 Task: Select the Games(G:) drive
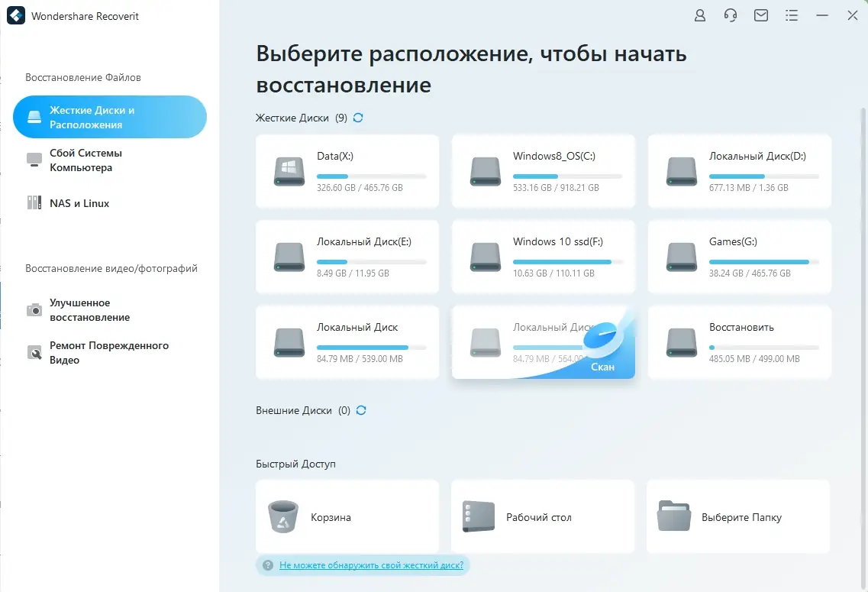738,257
